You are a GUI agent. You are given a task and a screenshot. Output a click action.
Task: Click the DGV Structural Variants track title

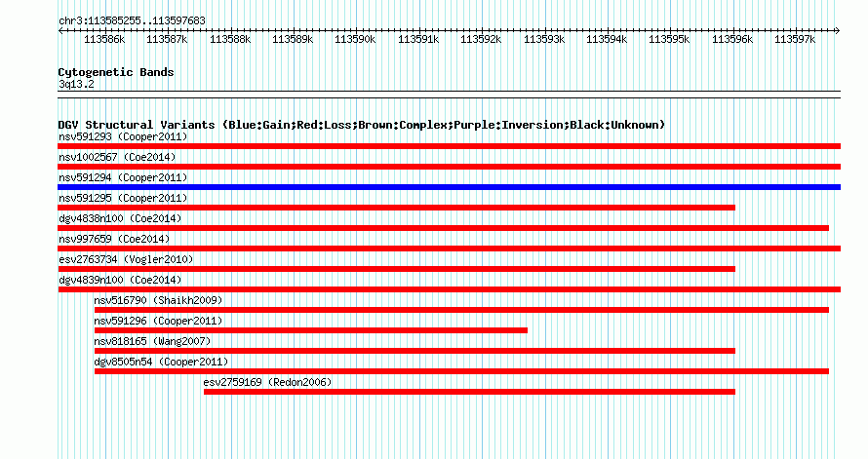click(x=362, y=125)
